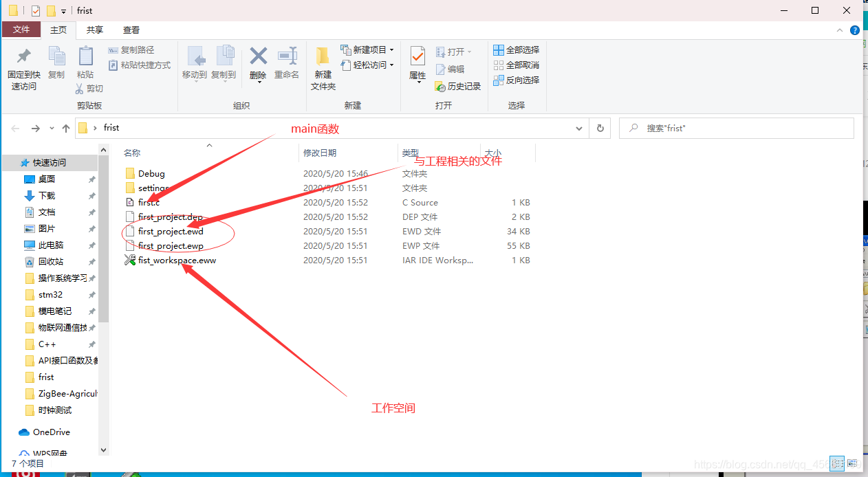The width and height of the screenshot is (868, 477).
Task: Sort by the 名称 column header
Action: click(132, 153)
